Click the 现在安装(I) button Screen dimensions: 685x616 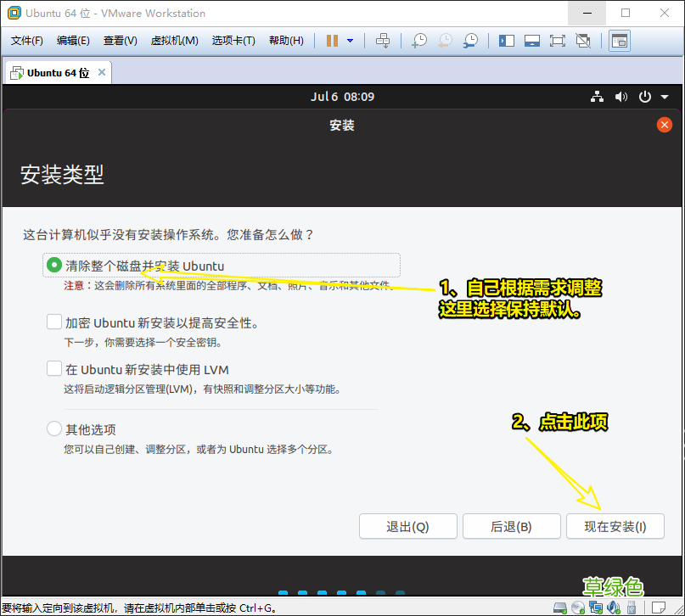click(615, 526)
